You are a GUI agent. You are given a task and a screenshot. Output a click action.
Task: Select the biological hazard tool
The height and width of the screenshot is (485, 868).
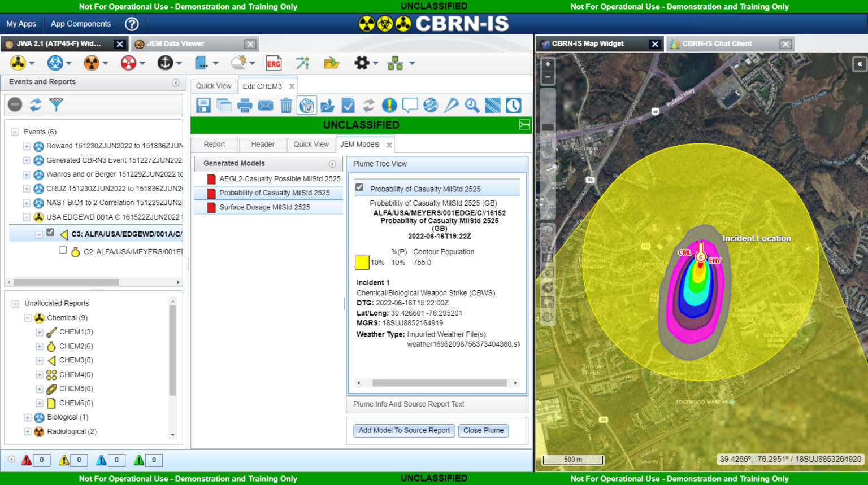click(x=55, y=63)
